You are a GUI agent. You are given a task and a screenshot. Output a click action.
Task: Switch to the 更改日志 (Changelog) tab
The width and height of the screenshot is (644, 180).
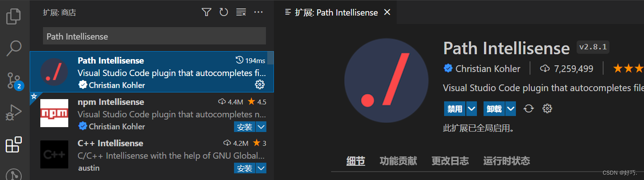tap(450, 161)
